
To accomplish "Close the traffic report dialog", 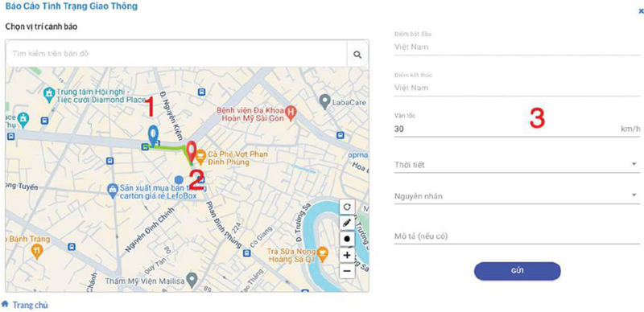I will tap(641, 12).
